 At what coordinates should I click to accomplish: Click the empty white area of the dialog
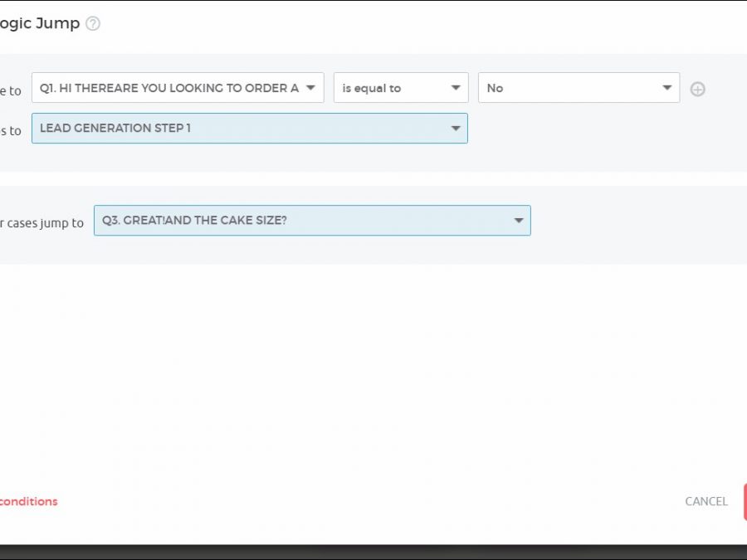point(373,373)
